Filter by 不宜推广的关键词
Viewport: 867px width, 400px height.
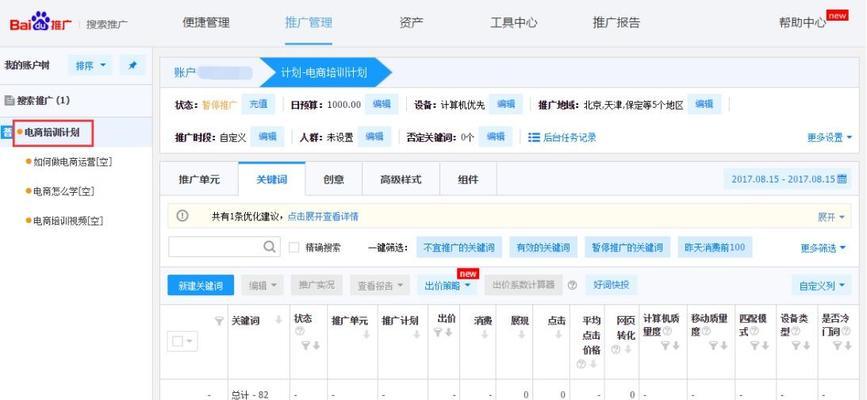click(459, 247)
